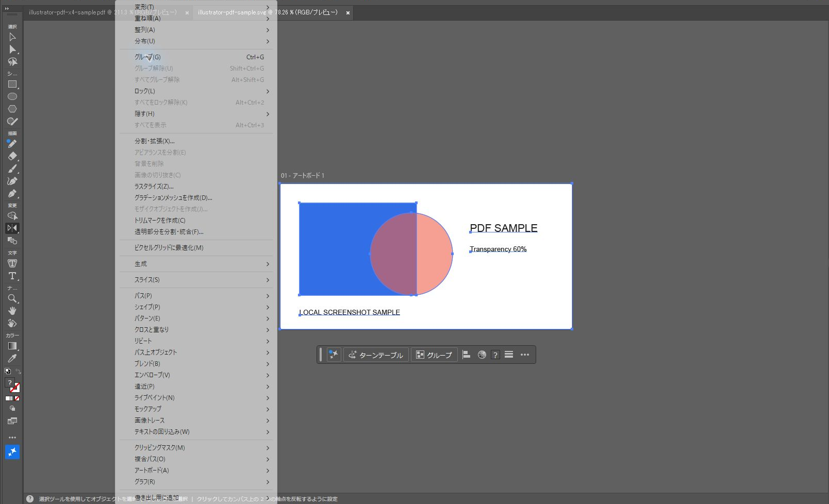Choose グラデーションメッシュを作成(D)...
829x504 pixels.
point(196,198)
